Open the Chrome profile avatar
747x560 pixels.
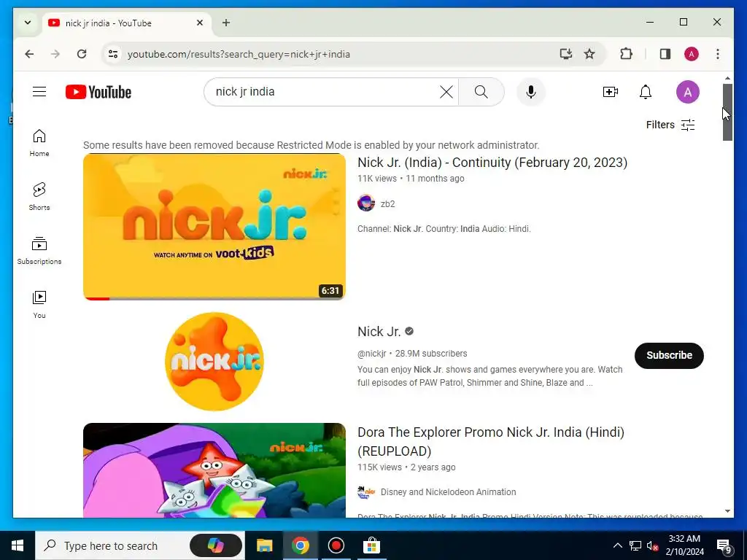pyautogui.click(x=692, y=54)
